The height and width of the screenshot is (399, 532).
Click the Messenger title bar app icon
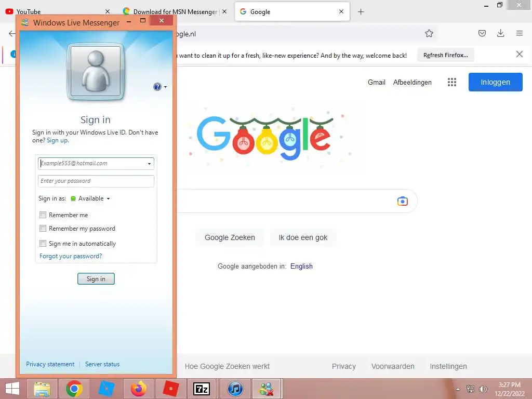pyautogui.click(x=25, y=22)
